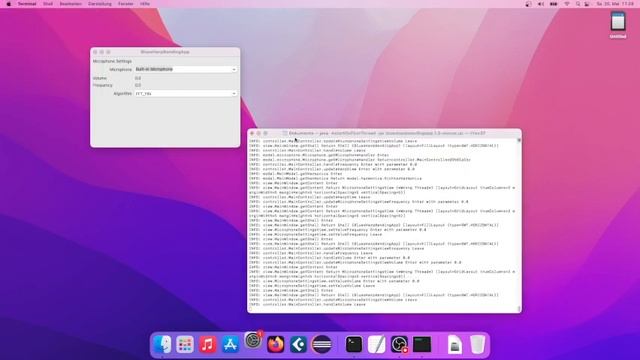Open Spotlight search in menu bar
Viewport: 640px width, 360px height.
click(578, 4)
